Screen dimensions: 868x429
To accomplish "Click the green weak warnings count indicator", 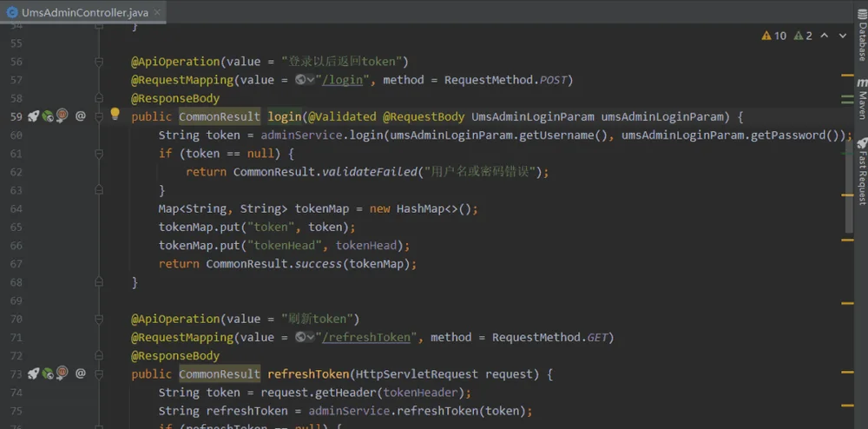I will tap(803, 36).
